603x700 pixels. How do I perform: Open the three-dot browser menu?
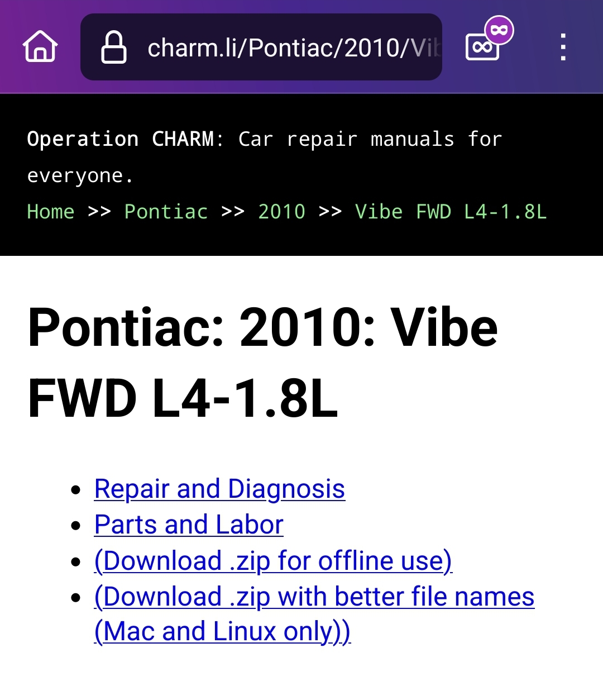coord(563,47)
